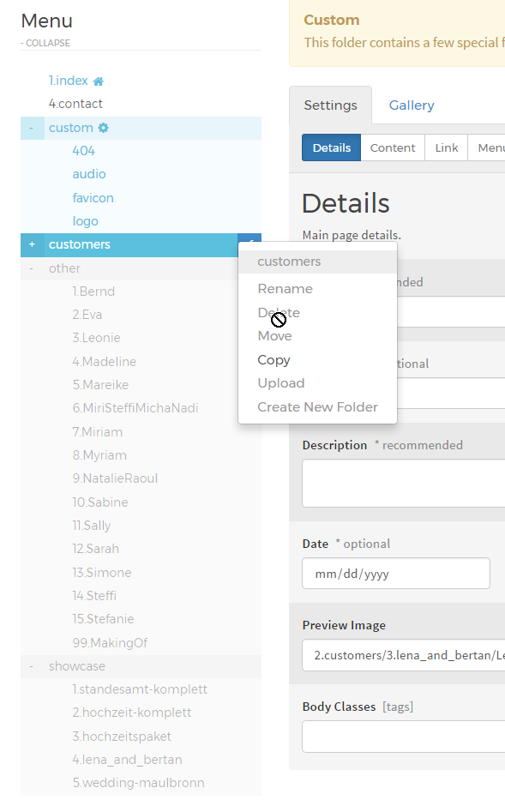Open 6.MiriSteffiMichaNadi in the tree
The height and width of the screenshot is (812, 505).
135,408
